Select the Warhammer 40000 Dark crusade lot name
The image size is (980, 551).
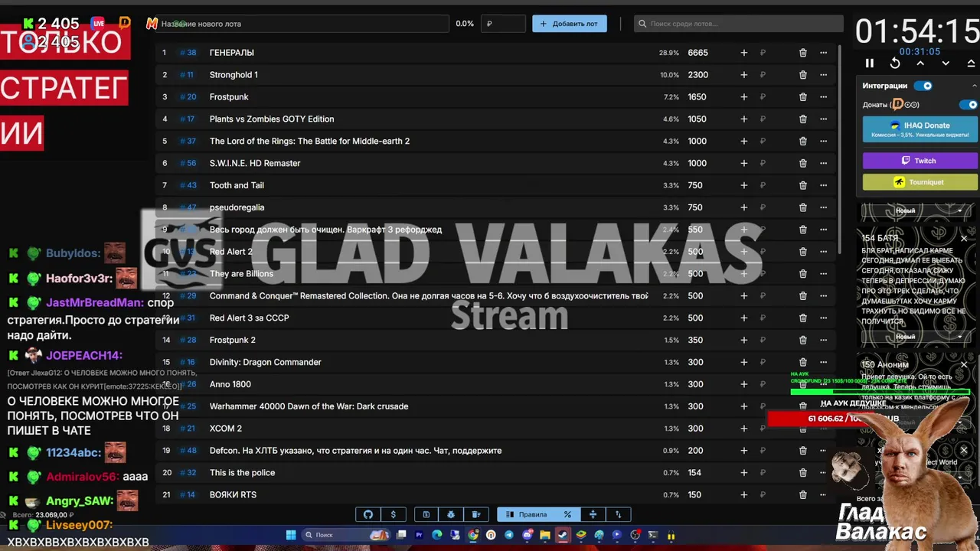(309, 406)
